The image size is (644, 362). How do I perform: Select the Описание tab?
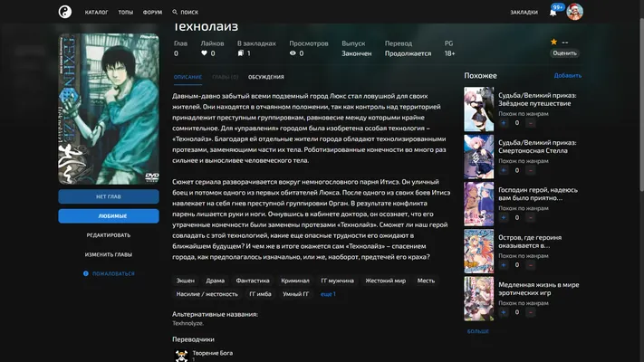[x=187, y=77]
